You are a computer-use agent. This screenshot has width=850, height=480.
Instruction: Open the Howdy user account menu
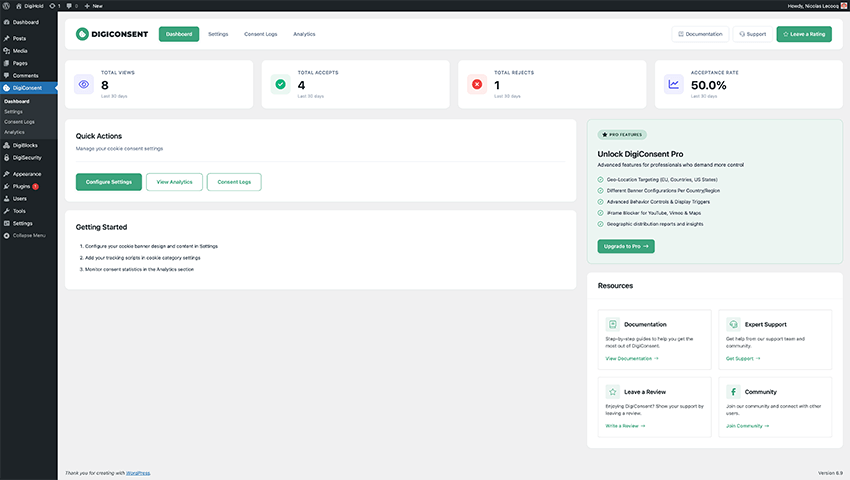tap(806, 5)
